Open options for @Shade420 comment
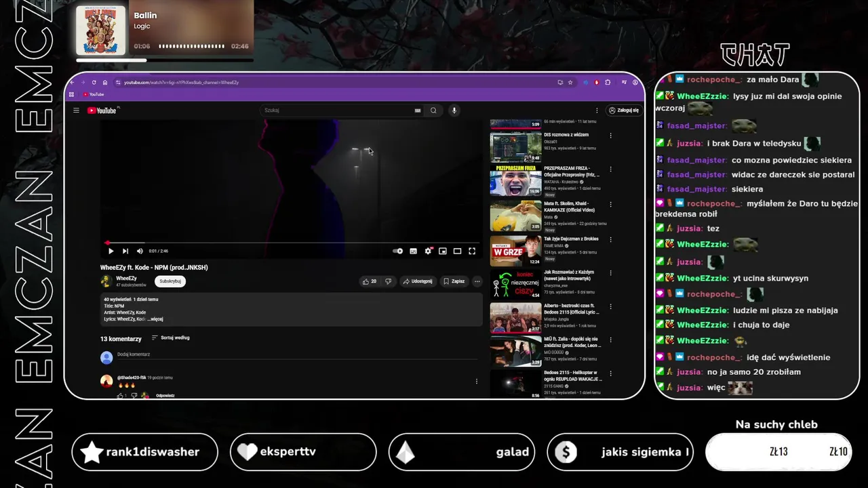 coord(477,381)
